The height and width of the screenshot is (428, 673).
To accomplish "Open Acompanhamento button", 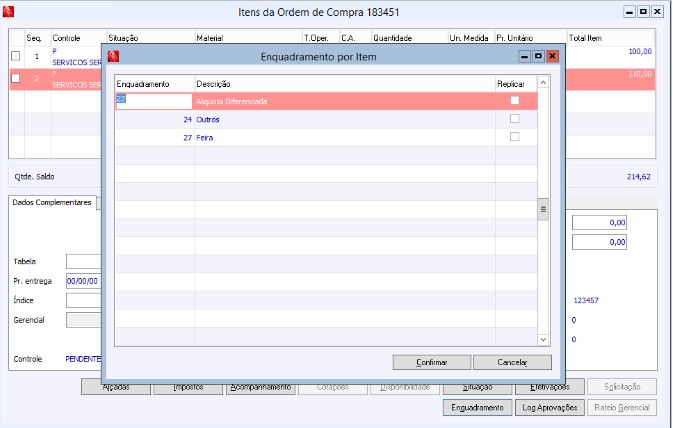I will coord(261,387).
